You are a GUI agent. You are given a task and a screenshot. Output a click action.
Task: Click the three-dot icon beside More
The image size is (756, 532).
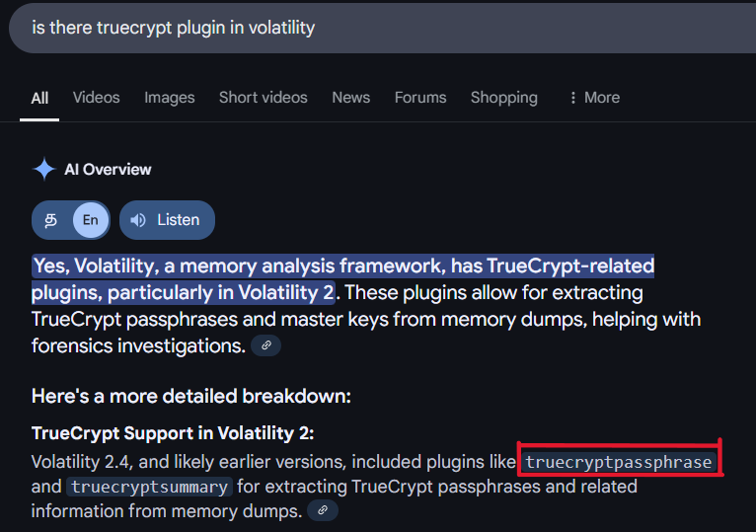pyautogui.click(x=572, y=98)
